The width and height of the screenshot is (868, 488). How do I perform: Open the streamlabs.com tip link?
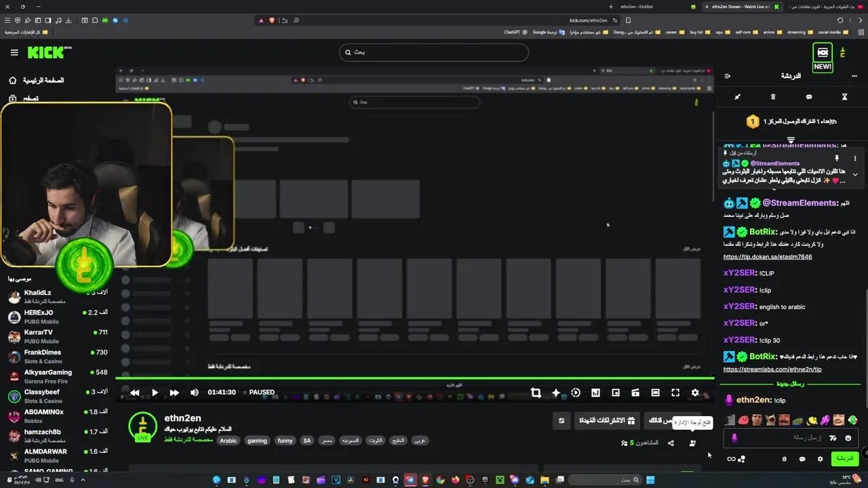point(772,369)
